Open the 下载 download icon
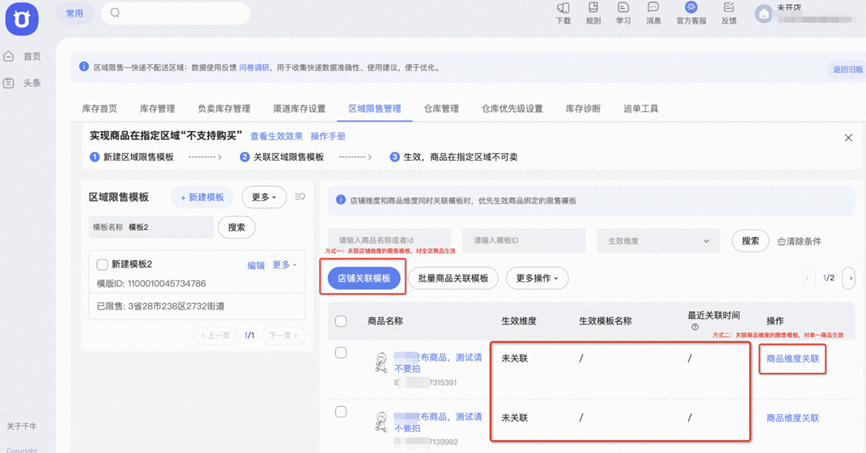Viewport: 866px width, 453px height. click(x=563, y=8)
